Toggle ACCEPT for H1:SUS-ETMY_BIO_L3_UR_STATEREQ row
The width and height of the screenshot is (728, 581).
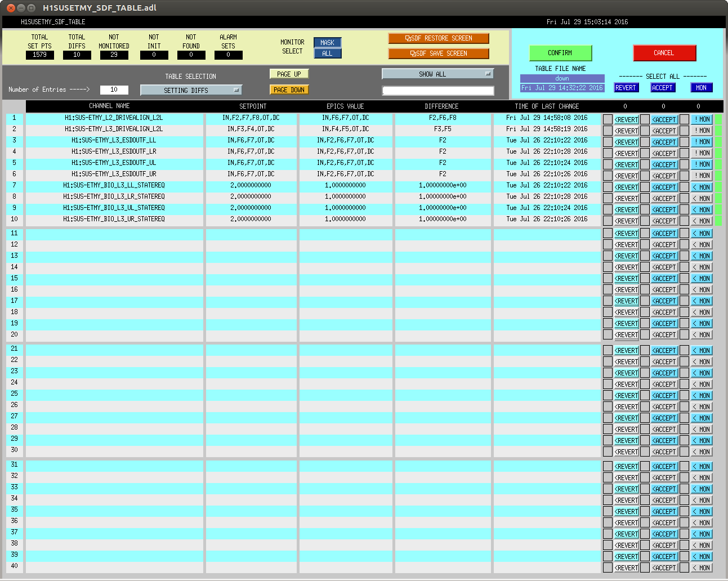(664, 221)
